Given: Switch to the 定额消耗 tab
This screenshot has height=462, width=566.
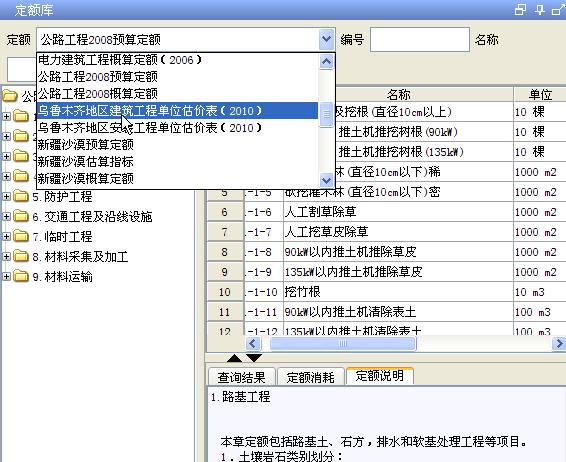Looking at the screenshot, I should pyautogui.click(x=310, y=377).
